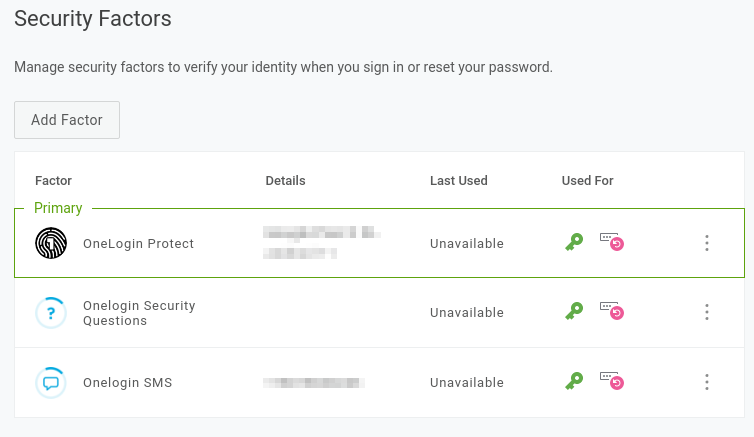
Task: Click the Used For column header
Action: tap(588, 181)
